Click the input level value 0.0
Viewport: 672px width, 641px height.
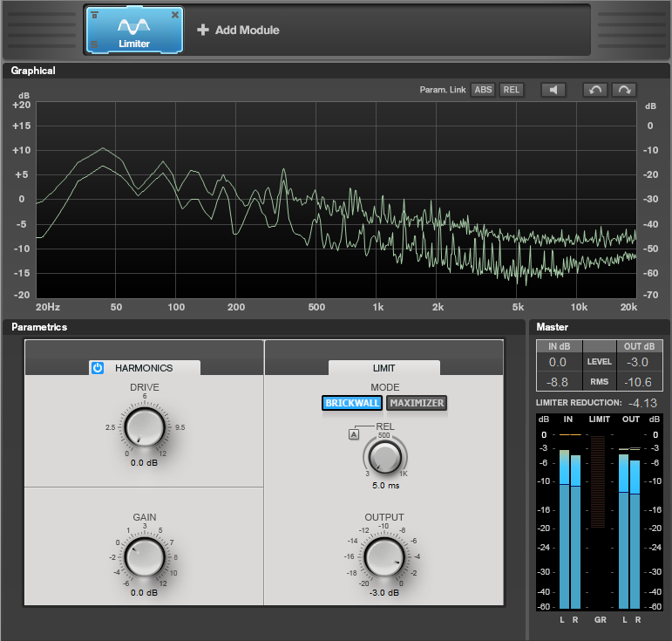coord(558,362)
